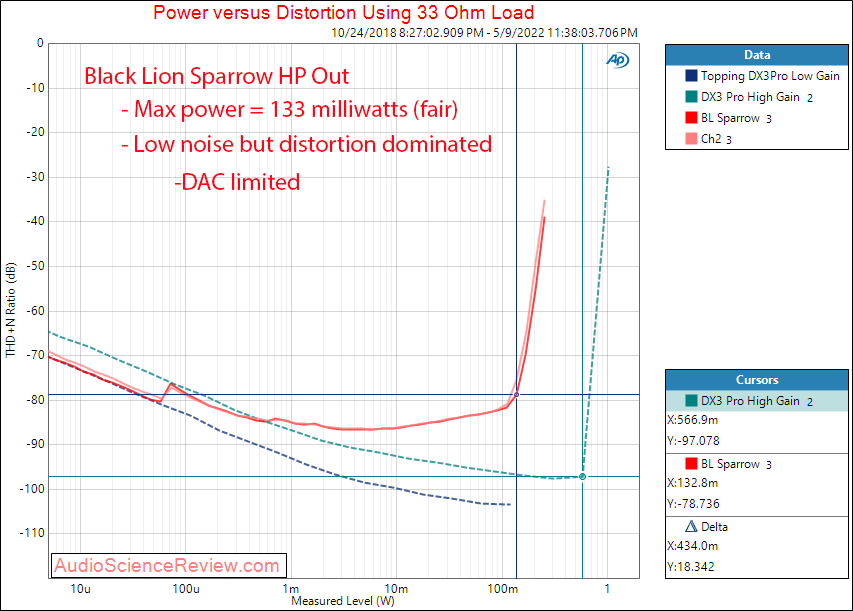Click the DAC limited annotation

coord(237,182)
